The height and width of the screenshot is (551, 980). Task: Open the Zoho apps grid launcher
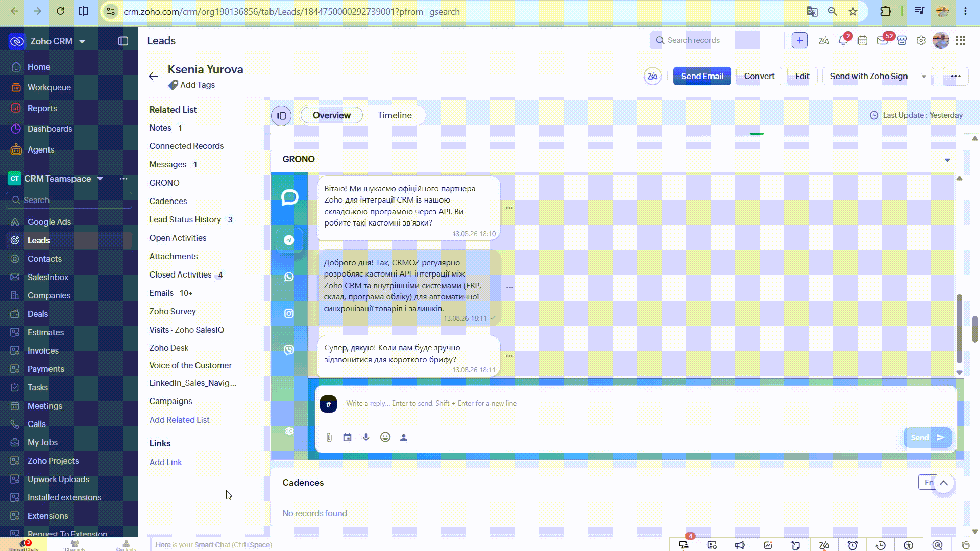click(x=961, y=40)
